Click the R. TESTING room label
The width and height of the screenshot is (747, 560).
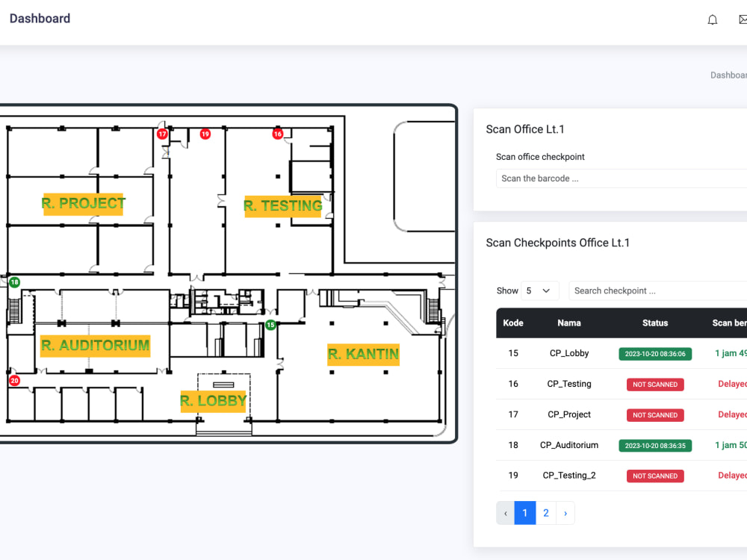coord(283,206)
